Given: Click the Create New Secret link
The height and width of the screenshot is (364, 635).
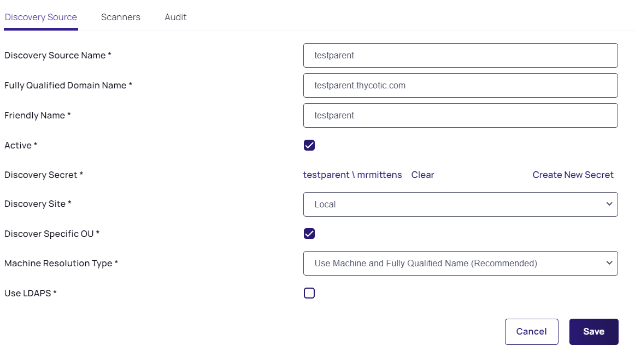Looking at the screenshot, I should pyautogui.click(x=573, y=175).
